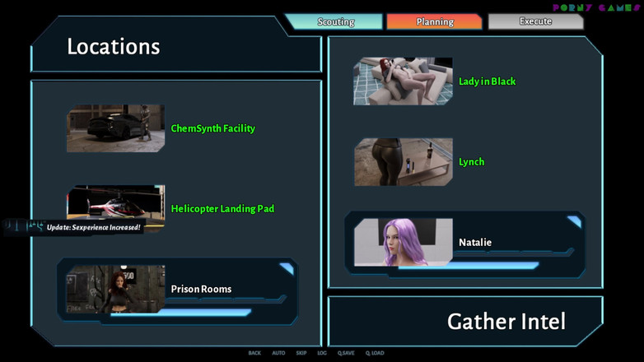Open the dialogue LOG
644x362 pixels.
coord(322,353)
